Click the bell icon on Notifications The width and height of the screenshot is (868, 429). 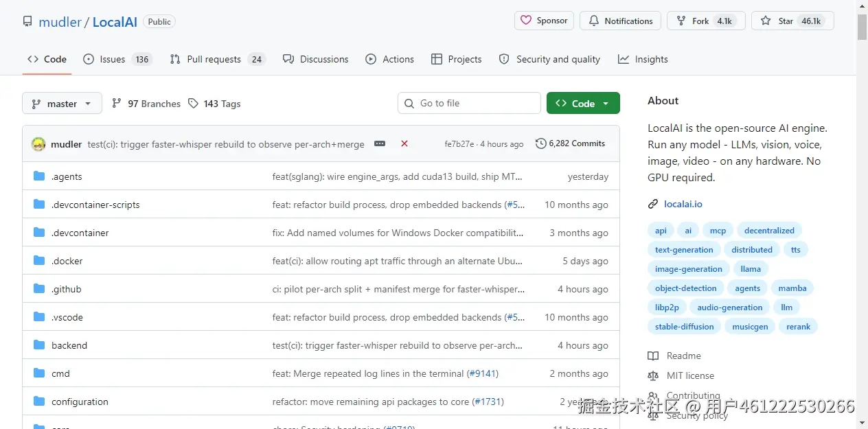[x=594, y=21]
